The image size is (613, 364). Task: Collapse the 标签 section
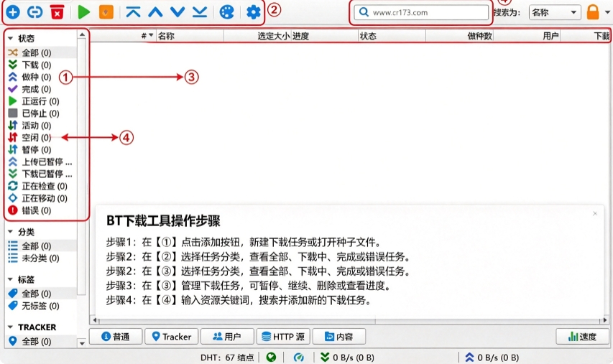pyautogui.click(x=11, y=279)
